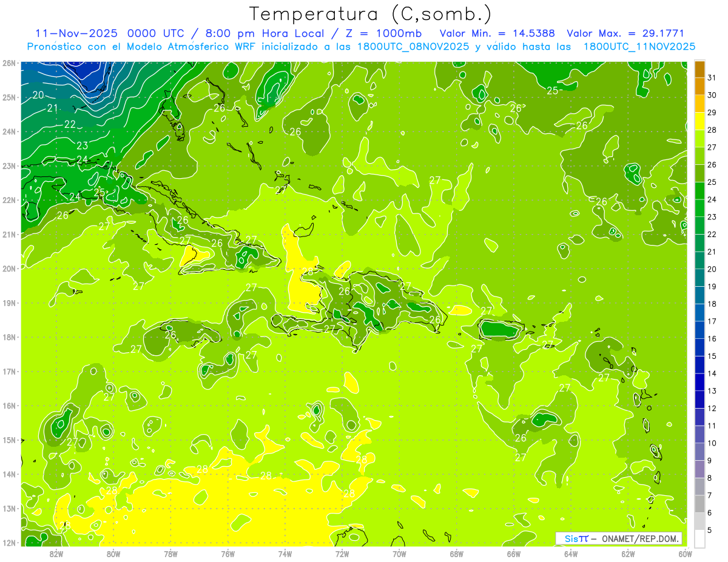Click the 'Sis – ONAMET/REP.DOM.' credit label
The height and width of the screenshot is (562, 728).
tap(619, 538)
